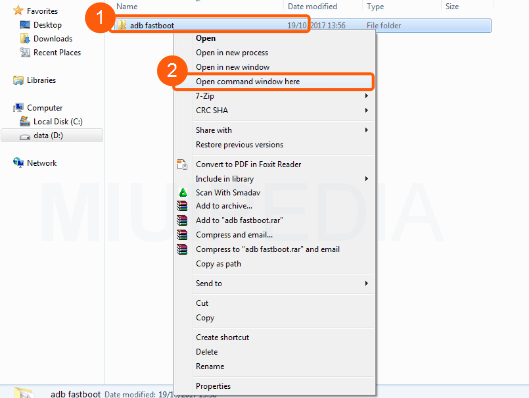Choose Delete from the context menu
Image resolution: width=529 pixels, height=398 pixels.
pyautogui.click(x=274, y=352)
